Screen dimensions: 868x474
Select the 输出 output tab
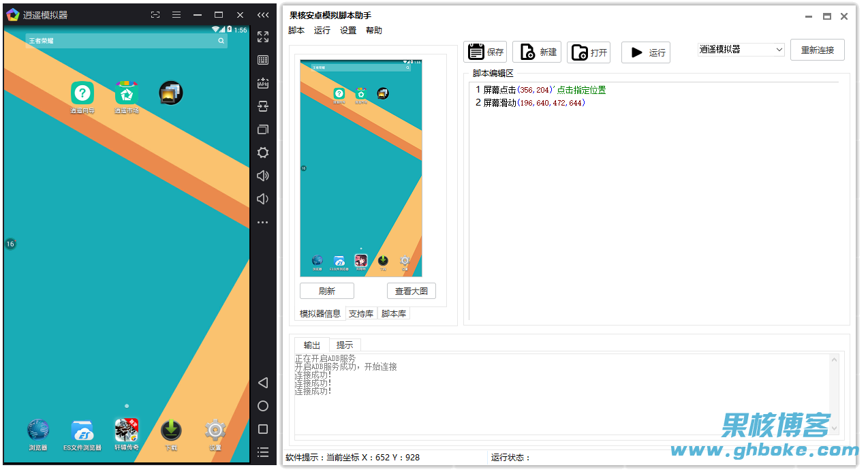tap(312, 345)
